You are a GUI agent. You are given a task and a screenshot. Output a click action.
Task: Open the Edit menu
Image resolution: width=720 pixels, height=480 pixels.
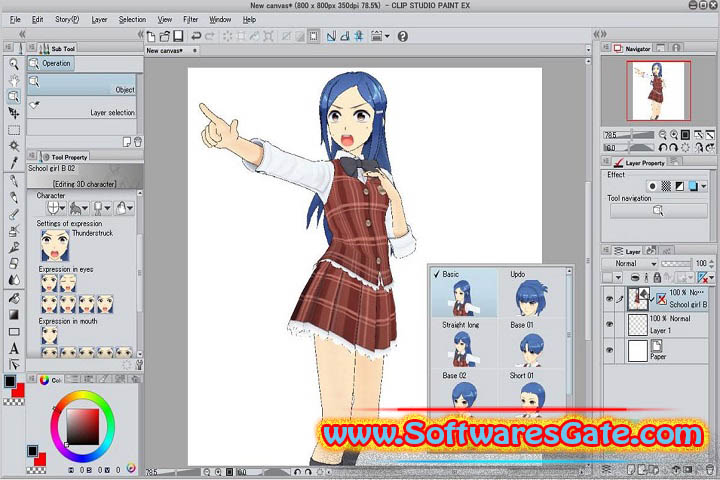coord(37,19)
